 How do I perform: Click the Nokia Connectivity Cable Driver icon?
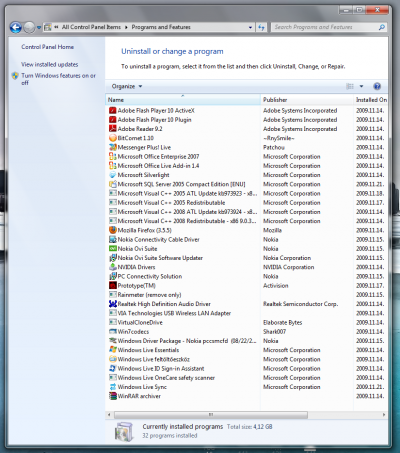(x=113, y=239)
